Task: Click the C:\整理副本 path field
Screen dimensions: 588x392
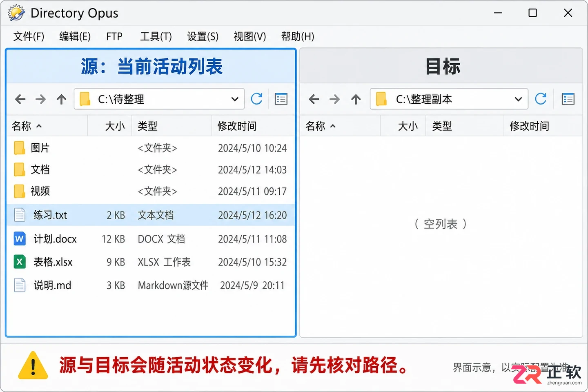Action: [x=449, y=99]
